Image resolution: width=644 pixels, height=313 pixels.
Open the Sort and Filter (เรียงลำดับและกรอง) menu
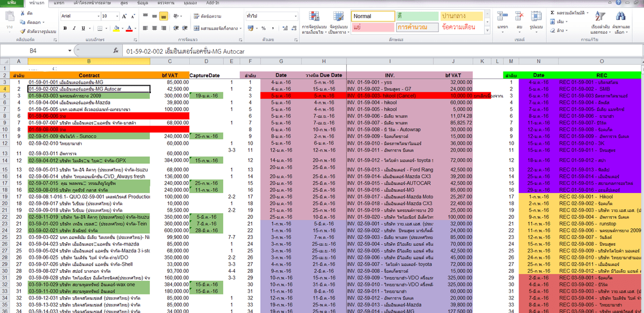click(x=601, y=23)
